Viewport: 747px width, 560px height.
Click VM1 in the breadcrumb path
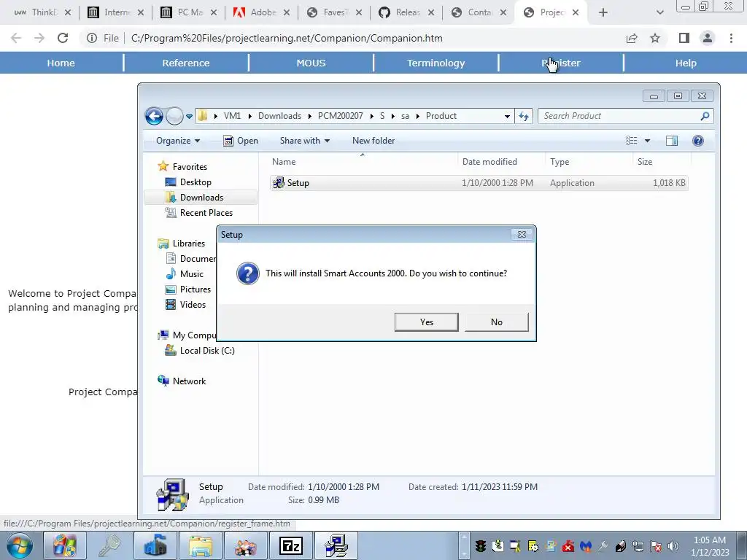232,116
